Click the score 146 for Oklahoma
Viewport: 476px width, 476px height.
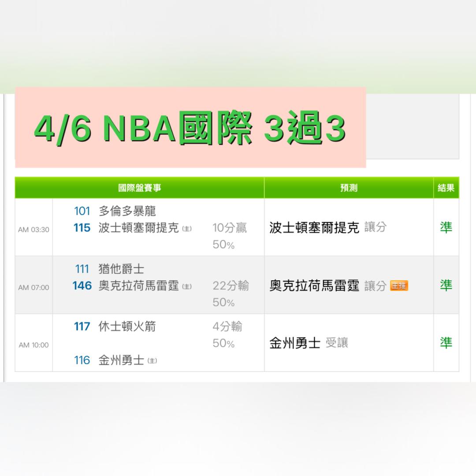pos(82,286)
